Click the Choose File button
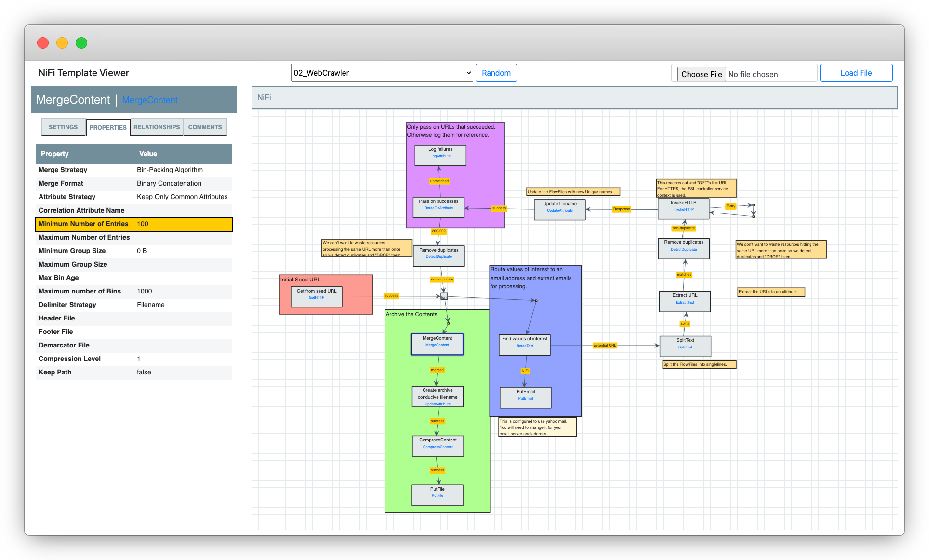This screenshot has width=929, height=560. tap(701, 74)
